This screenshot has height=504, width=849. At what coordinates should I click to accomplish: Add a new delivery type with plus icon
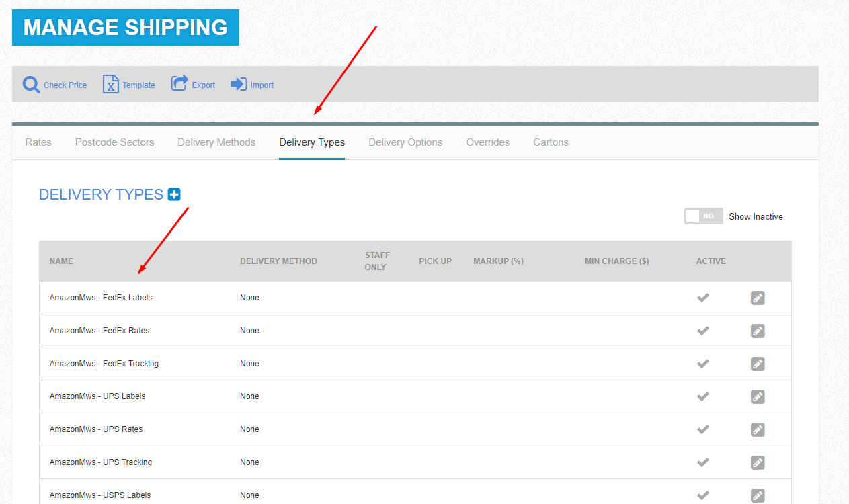tap(174, 195)
